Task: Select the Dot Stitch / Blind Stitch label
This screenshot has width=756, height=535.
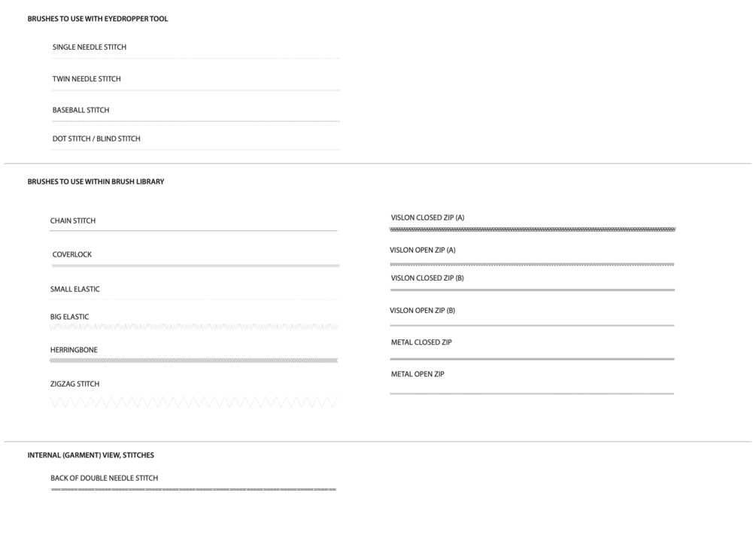Action: (96, 139)
